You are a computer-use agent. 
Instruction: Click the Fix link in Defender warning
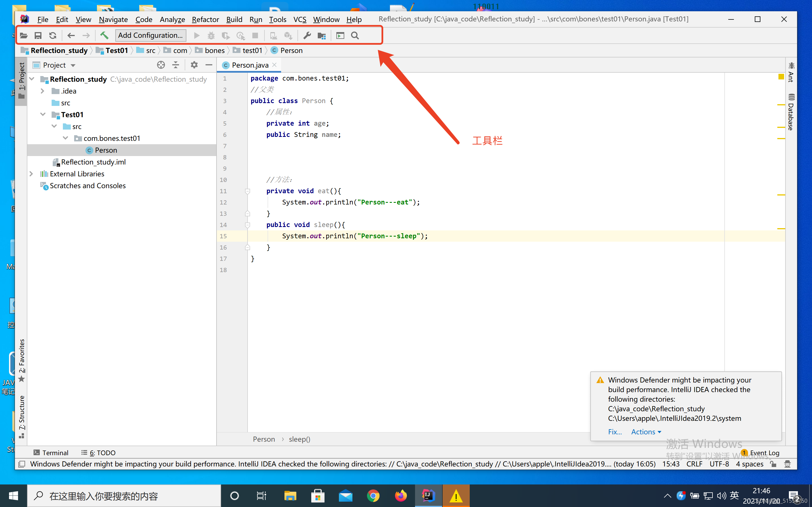614,432
